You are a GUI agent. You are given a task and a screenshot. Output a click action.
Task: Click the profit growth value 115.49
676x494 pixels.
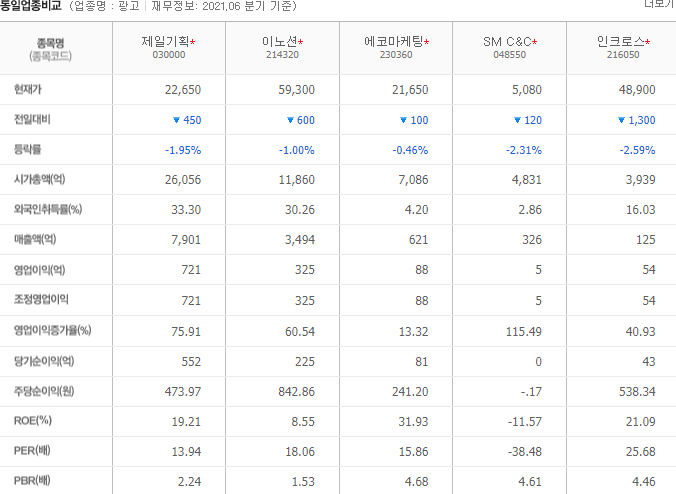tap(524, 331)
